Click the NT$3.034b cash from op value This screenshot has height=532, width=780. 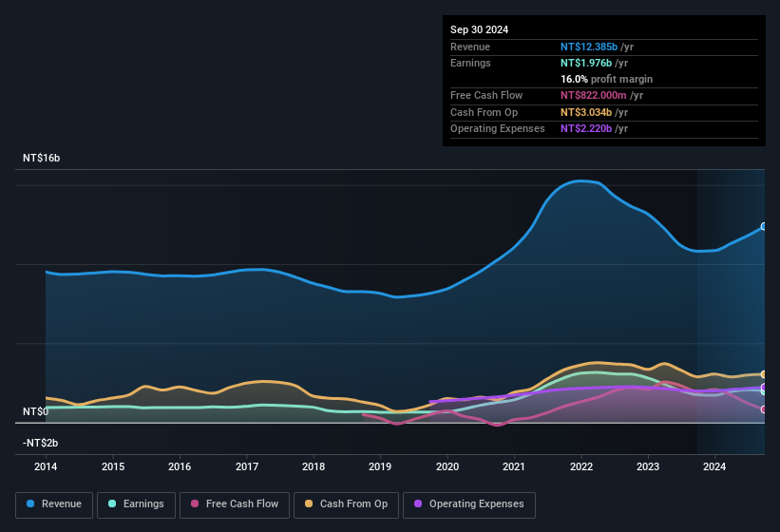point(586,112)
